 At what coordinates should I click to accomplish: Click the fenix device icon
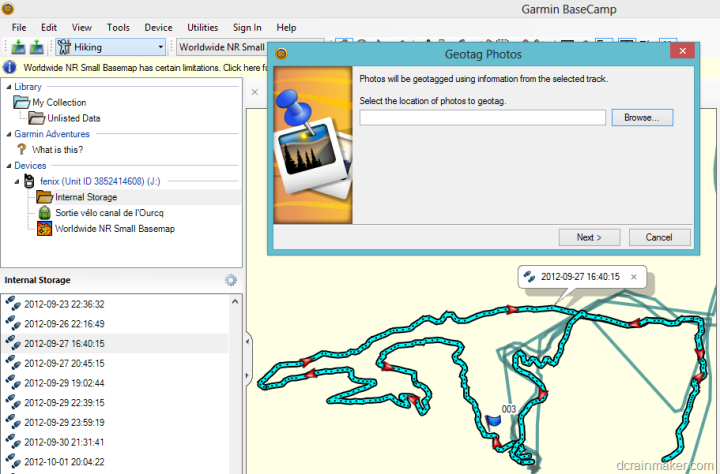29,181
